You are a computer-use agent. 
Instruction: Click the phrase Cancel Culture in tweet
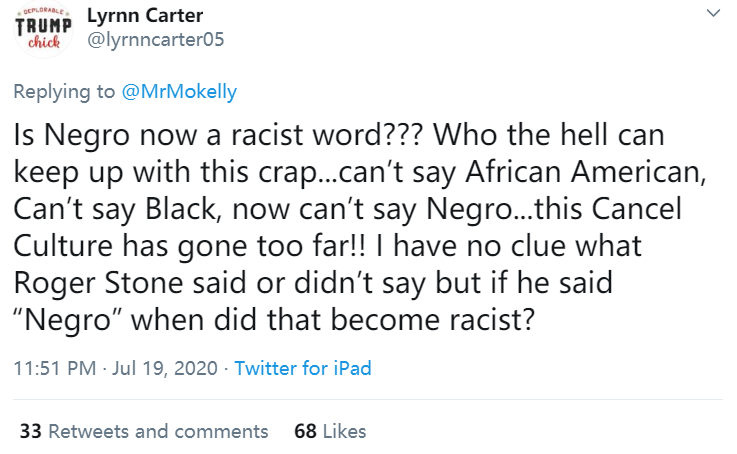pyautogui.click(x=347, y=227)
